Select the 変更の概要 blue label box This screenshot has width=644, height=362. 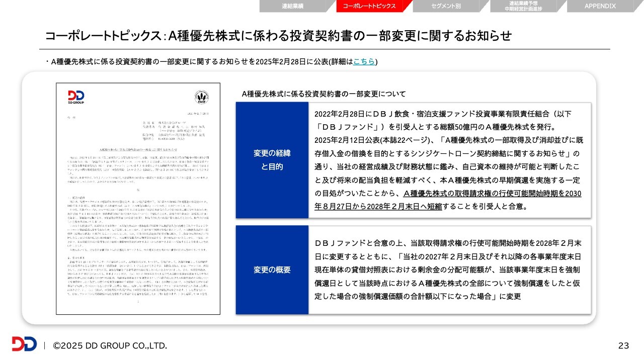272,270
